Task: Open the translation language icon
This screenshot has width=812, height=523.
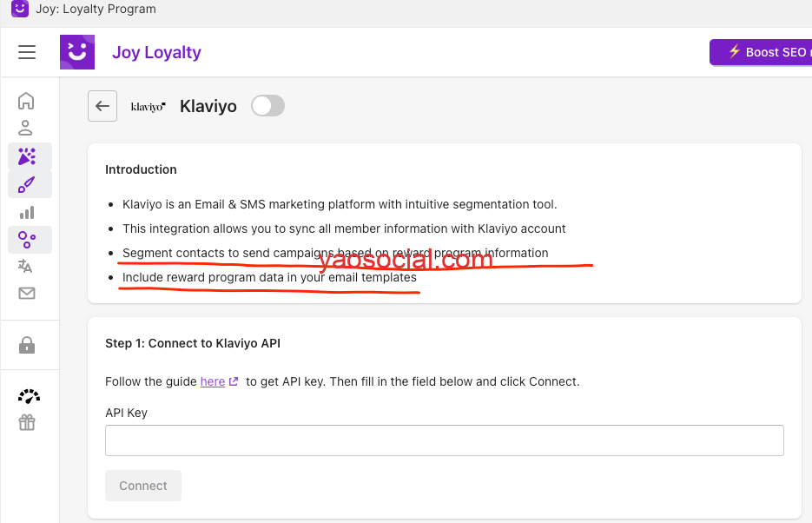Action: [26, 267]
